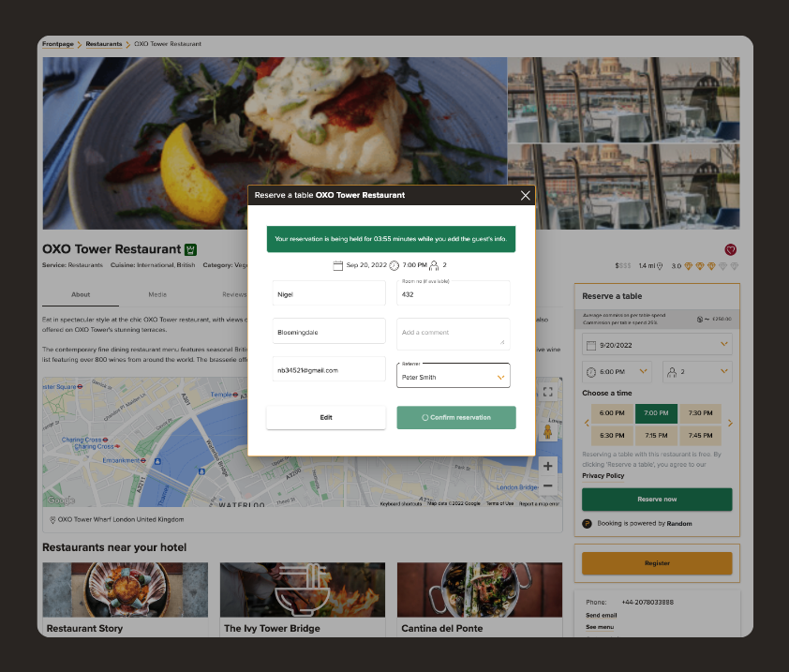Switch to the About tab
The width and height of the screenshot is (789, 672).
[81, 295]
